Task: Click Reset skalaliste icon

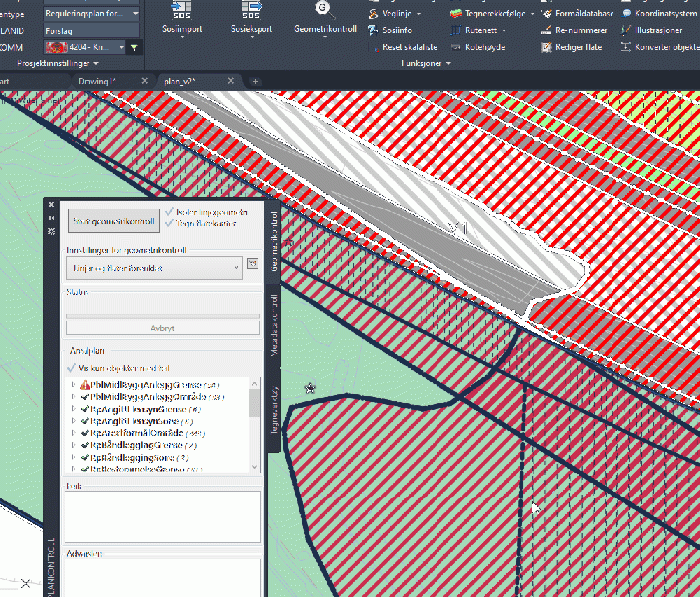Action: point(374,47)
